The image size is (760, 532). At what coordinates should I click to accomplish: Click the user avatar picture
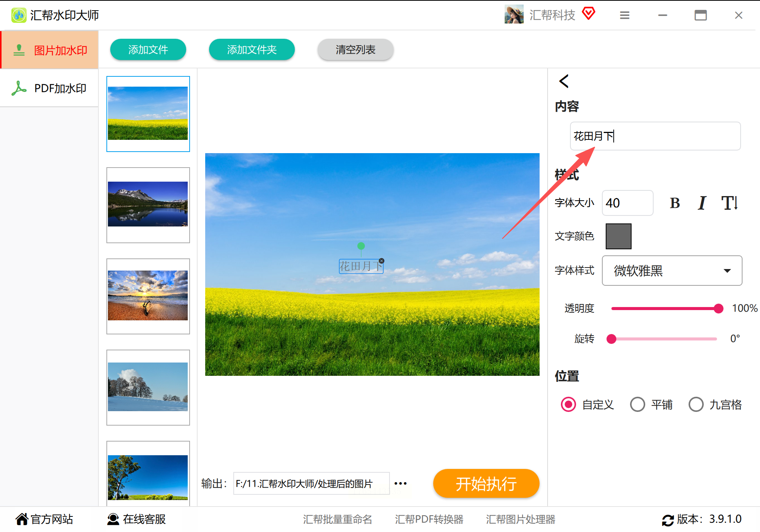click(514, 14)
